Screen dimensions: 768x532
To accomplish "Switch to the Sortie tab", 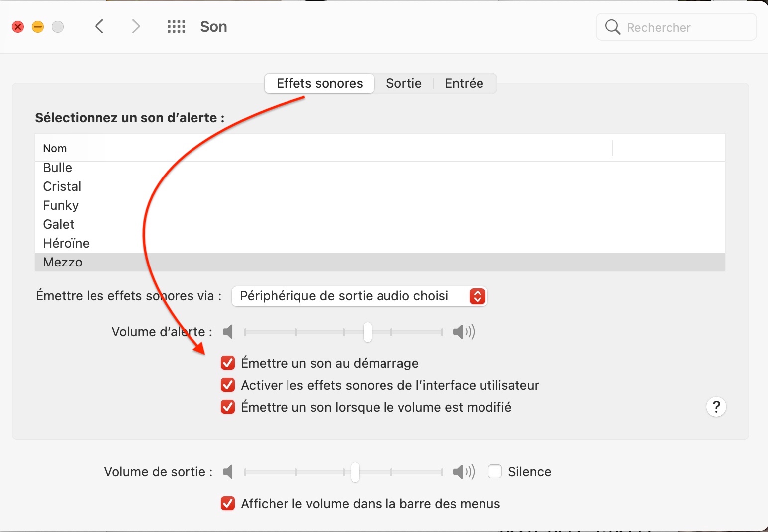I will coord(404,83).
